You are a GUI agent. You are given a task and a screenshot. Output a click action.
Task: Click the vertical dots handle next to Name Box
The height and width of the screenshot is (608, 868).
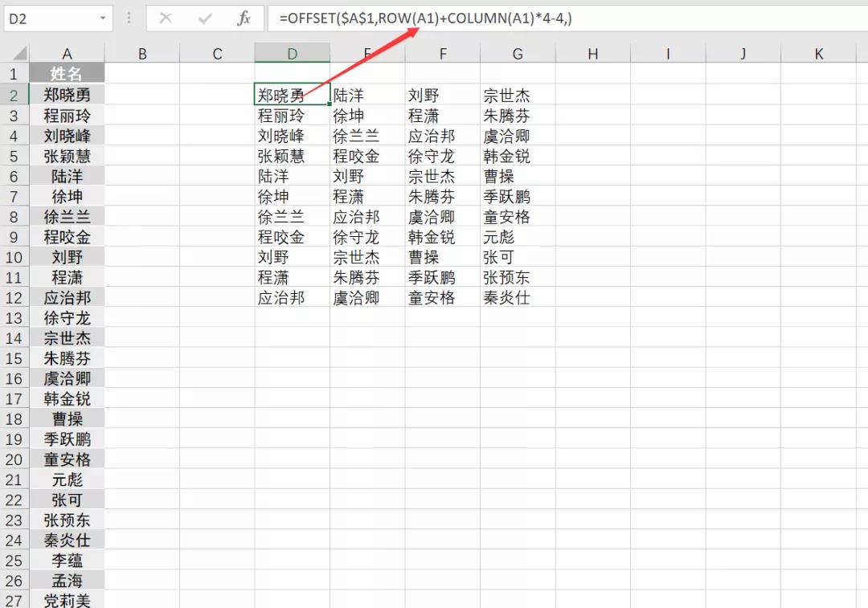pyautogui.click(x=129, y=18)
